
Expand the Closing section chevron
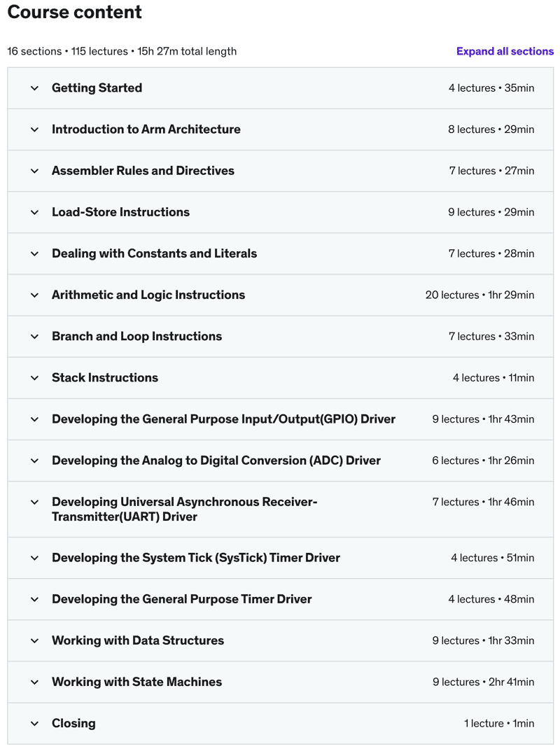[34, 723]
